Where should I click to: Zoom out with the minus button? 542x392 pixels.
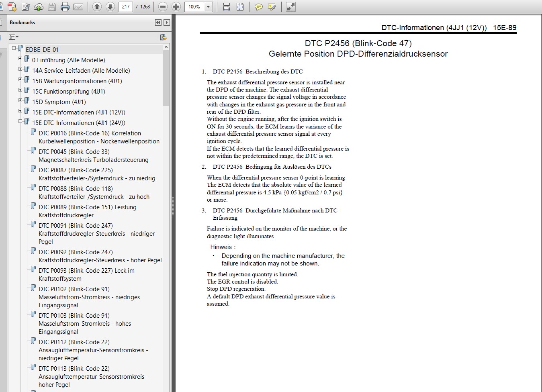click(163, 7)
